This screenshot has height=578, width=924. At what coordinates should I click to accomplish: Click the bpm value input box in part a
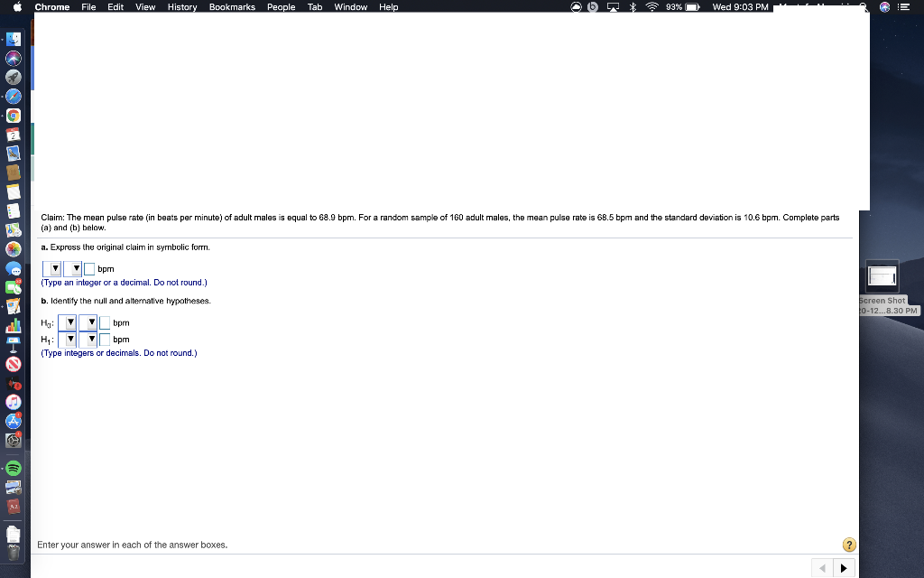pyautogui.click(x=88, y=268)
